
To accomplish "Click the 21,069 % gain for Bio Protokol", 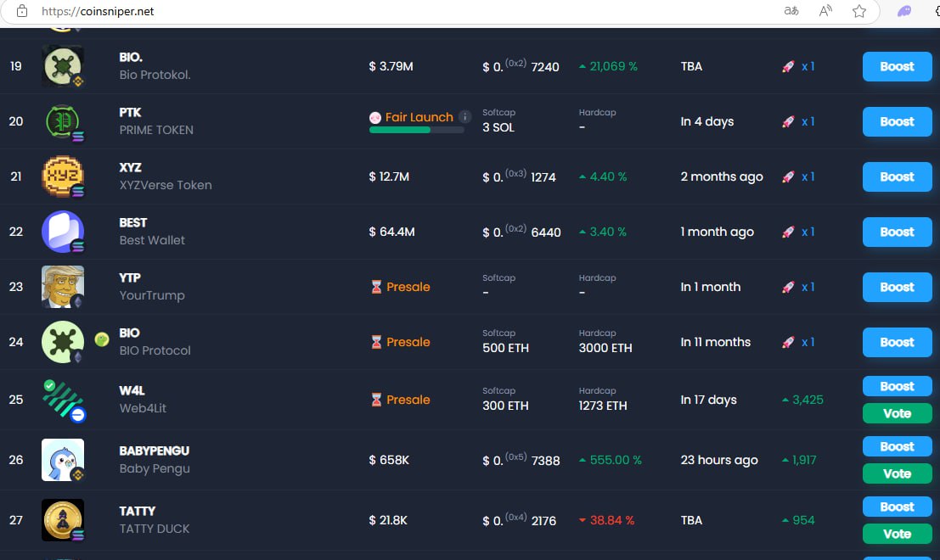I will (610, 66).
